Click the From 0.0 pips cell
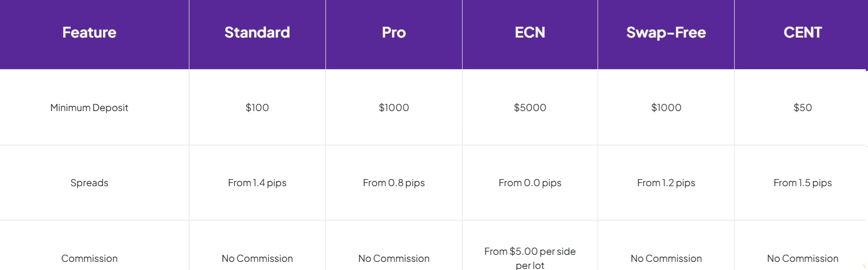Screen dimensions: 868x270 tap(530, 183)
